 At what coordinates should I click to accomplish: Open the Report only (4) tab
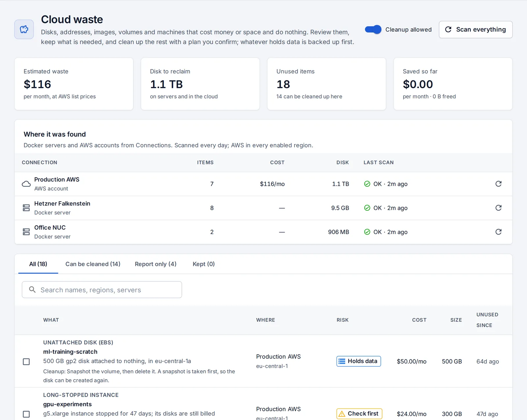(155, 264)
